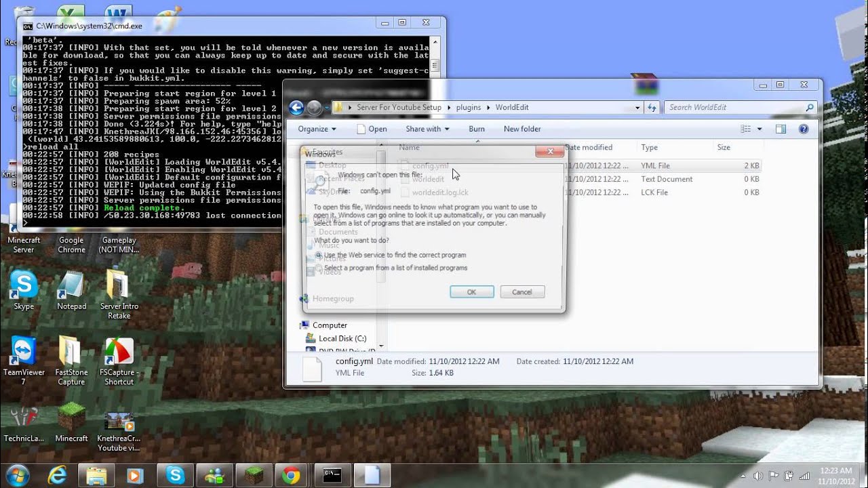Open the Organize dropdown menu
868x488 pixels.
point(317,129)
